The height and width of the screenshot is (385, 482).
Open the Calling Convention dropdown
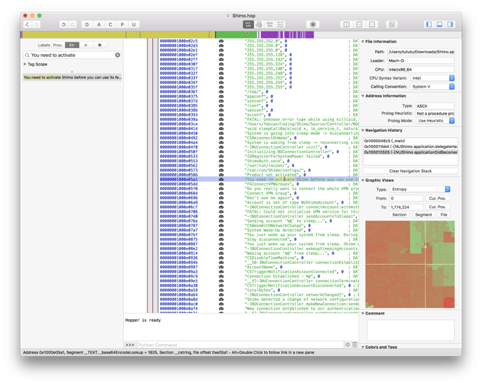[x=432, y=86]
